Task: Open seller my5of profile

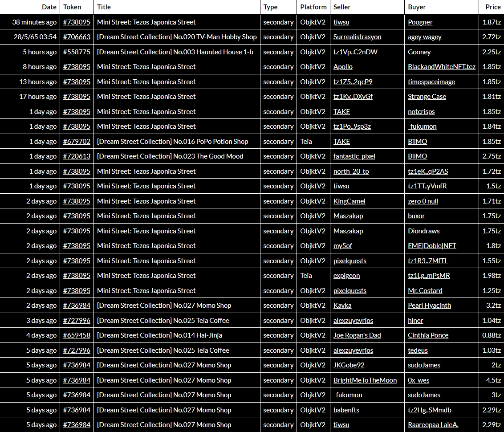Action: (x=343, y=246)
